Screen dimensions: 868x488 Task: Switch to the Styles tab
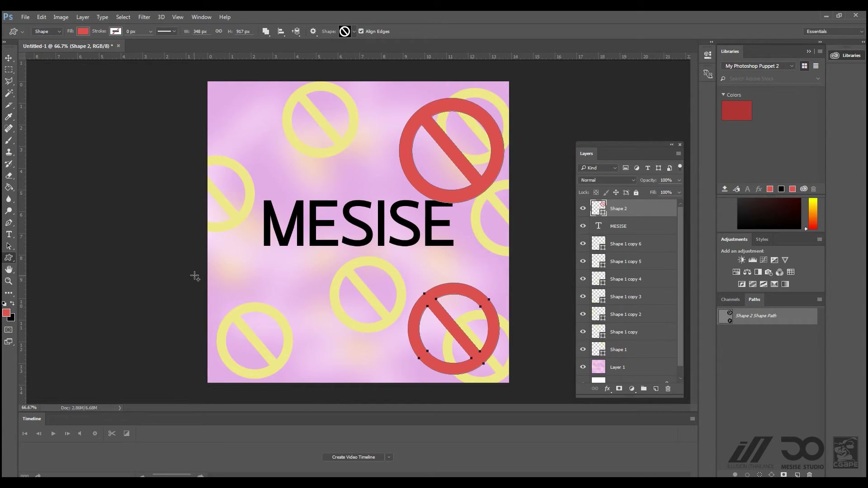(762, 239)
